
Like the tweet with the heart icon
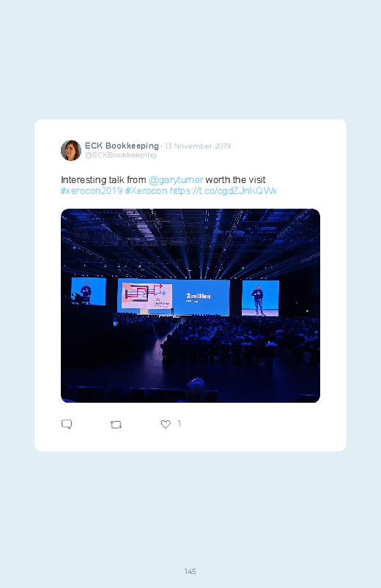pyautogui.click(x=166, y=424)
